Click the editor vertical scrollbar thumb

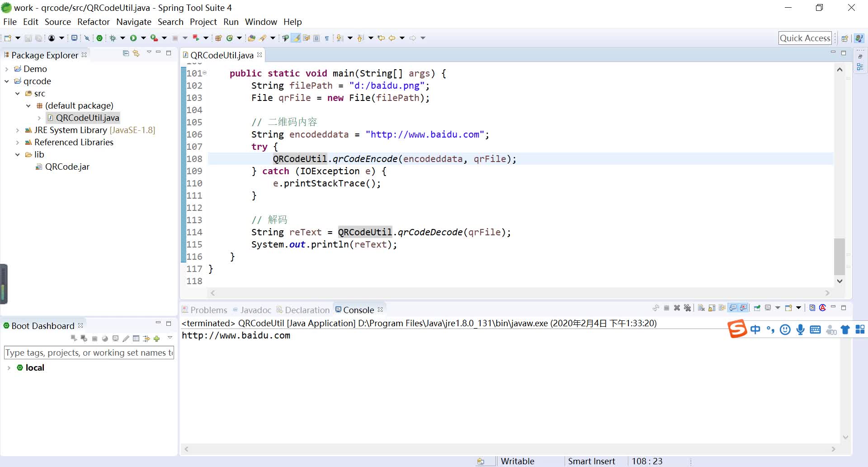[840, 256]
